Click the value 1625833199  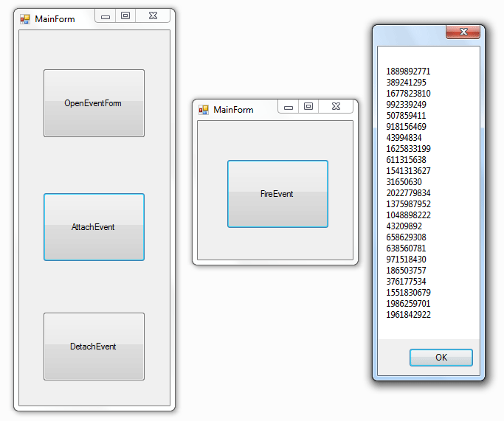(408, 149)
